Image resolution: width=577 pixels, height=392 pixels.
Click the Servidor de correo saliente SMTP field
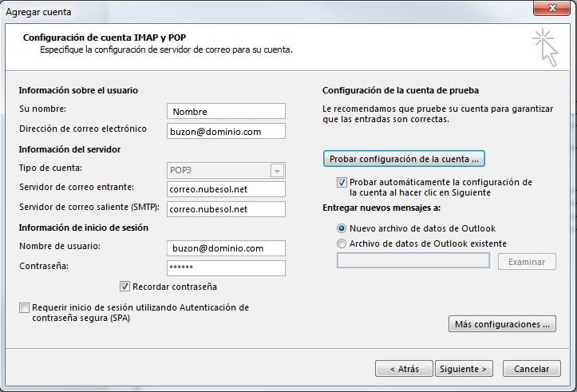[x=226, y=209]
